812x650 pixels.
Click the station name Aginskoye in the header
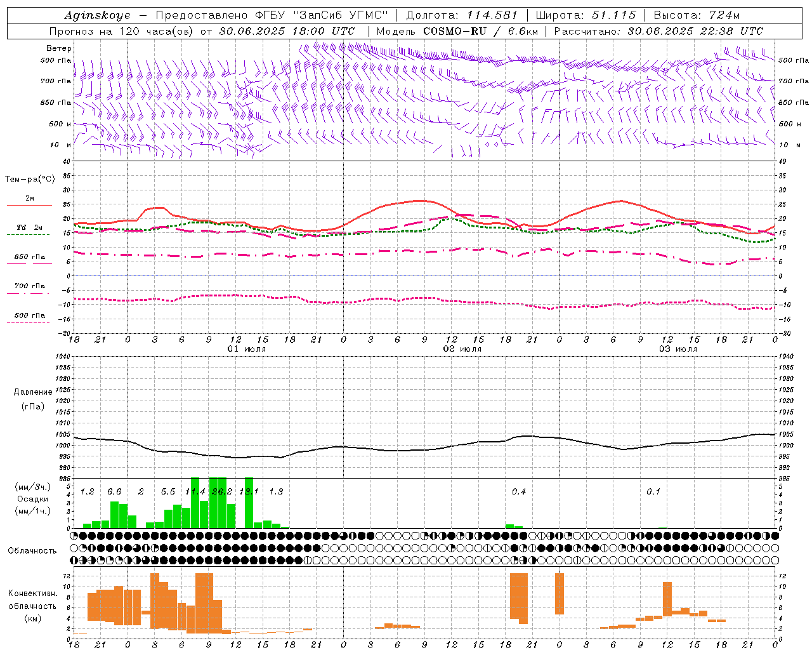(x=97, y=15)
